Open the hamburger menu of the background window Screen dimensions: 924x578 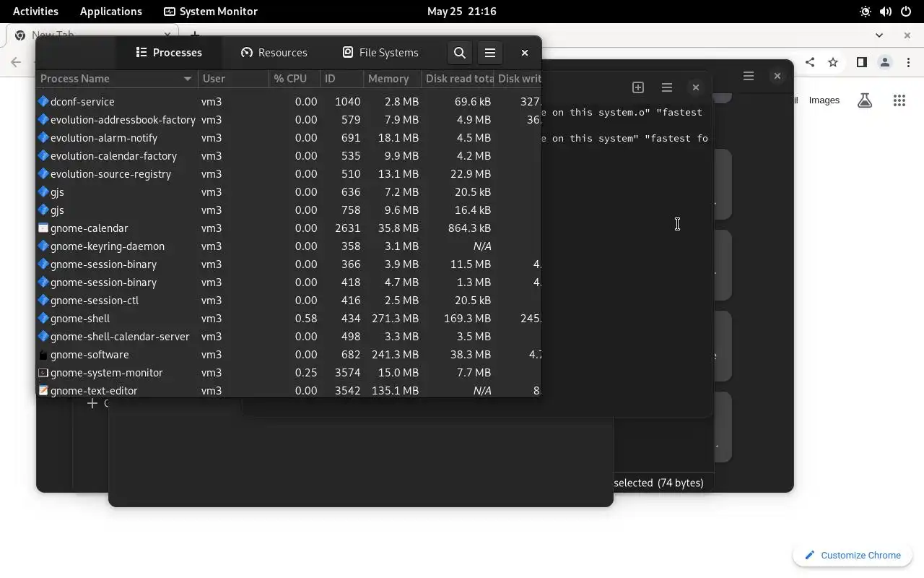pos(749,76)
